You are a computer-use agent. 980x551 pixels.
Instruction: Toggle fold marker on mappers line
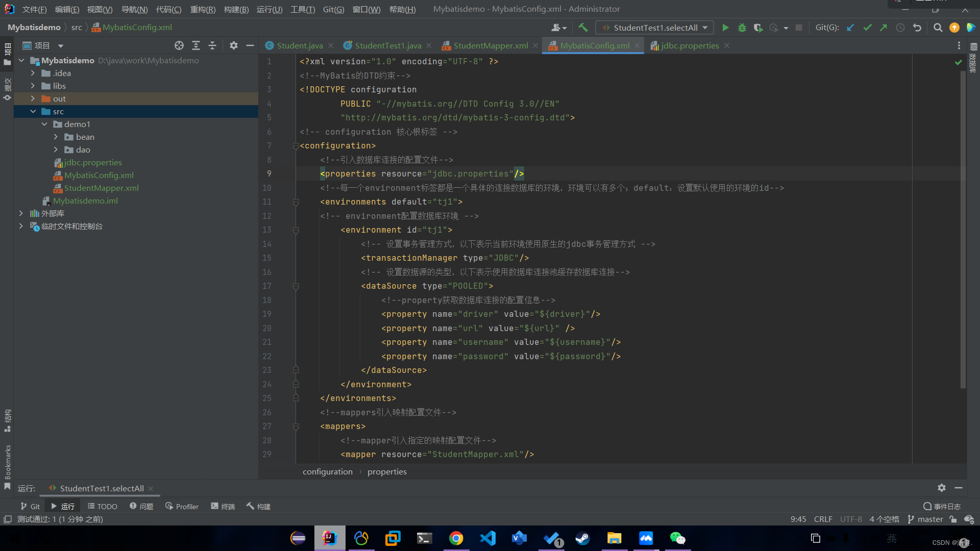[x=296, y=427]
